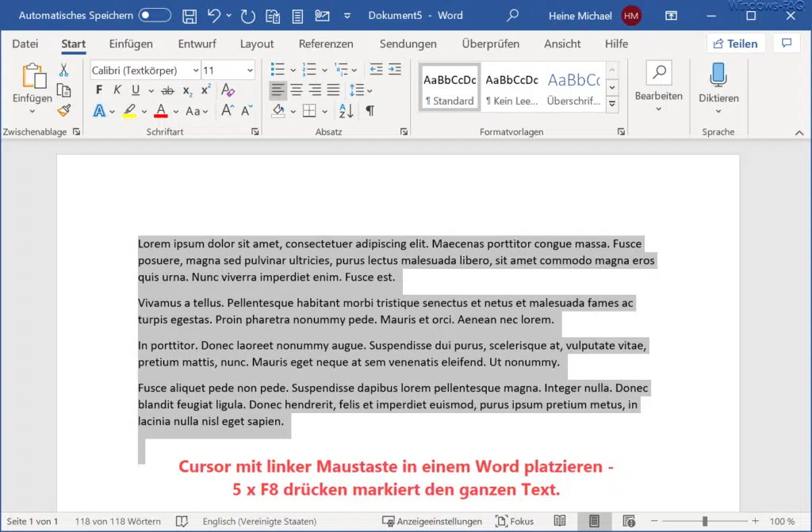
Task: Expand the Formatvorlagen gallery with the lower arrow
Action: (611, 103)
